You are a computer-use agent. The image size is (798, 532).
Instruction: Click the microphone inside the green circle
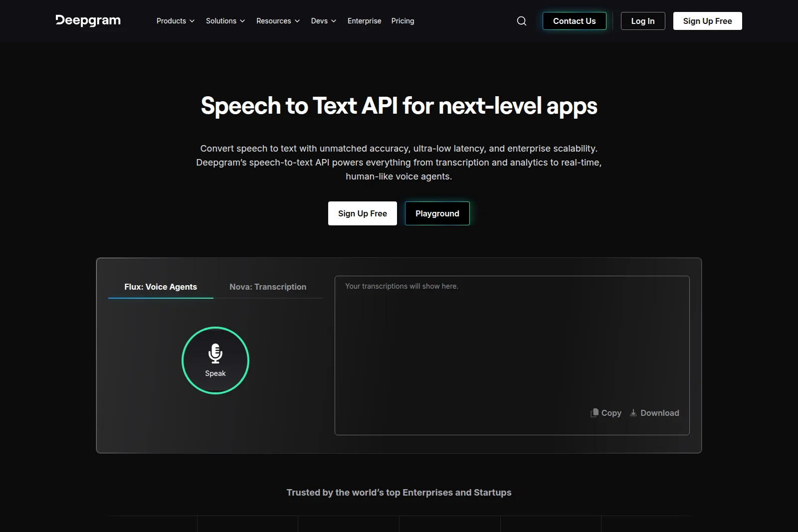pos(215,354)
